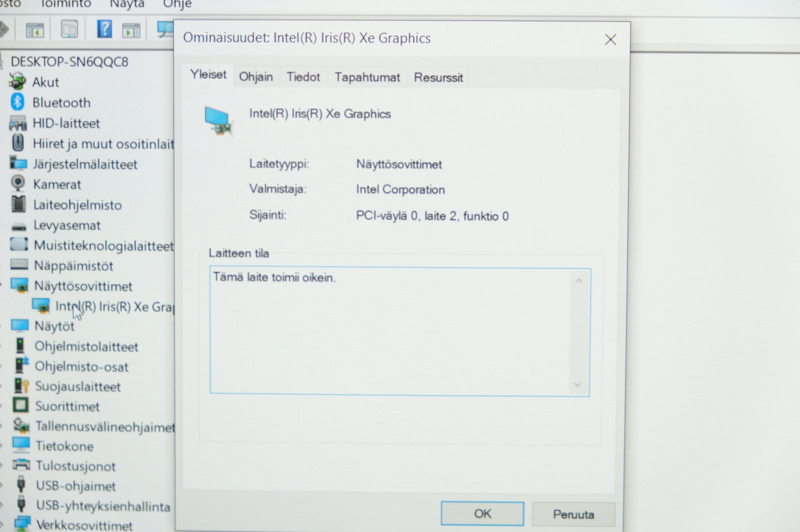Image resolution: width=800 pixels, height=532 pixels.
Task: Click the scroll down arrow in device status box
Action: 578,385
